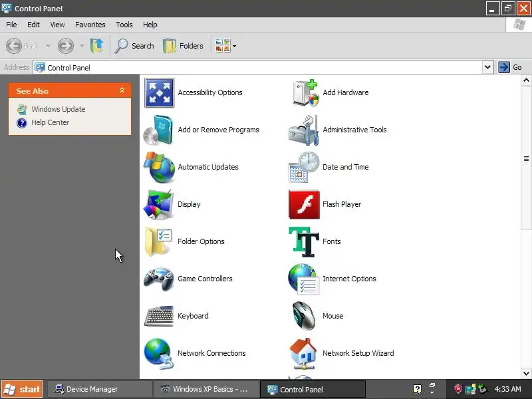Open the Help menu
Image resolution: width=532 pixels, height=399 pixels.
[150, 25]
